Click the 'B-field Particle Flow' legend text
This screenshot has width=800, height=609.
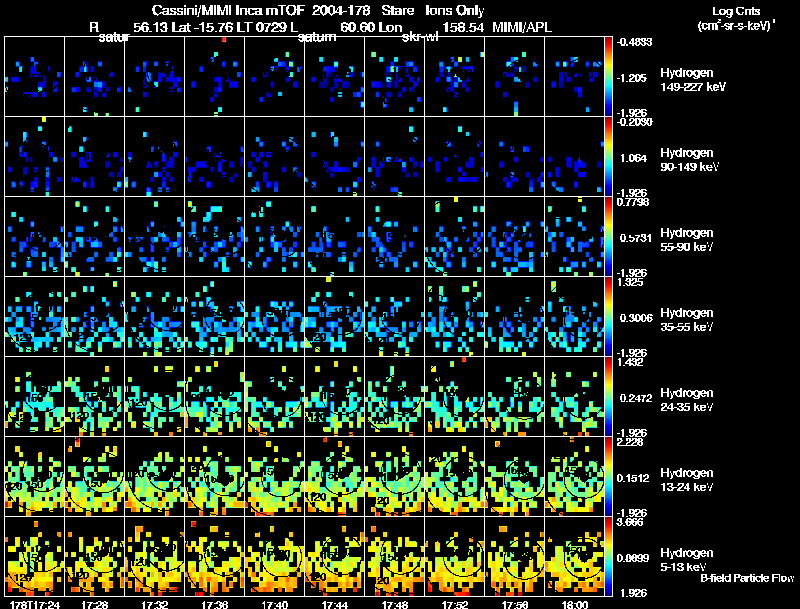click(x=747, y=578)
